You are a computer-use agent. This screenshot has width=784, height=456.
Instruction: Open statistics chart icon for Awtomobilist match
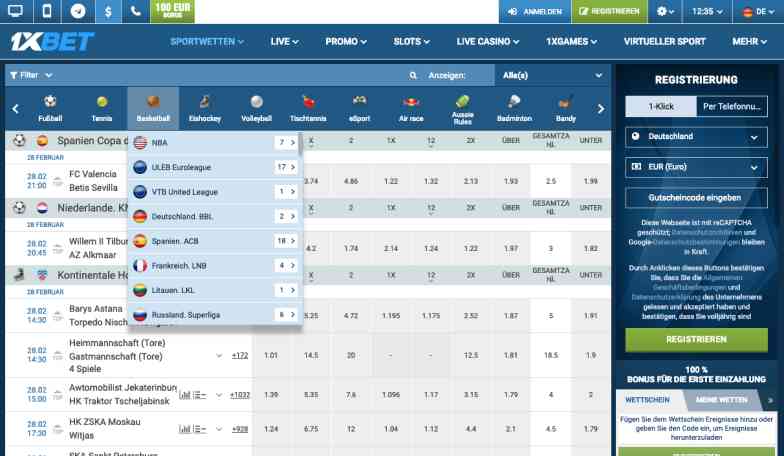coord(184,395)
